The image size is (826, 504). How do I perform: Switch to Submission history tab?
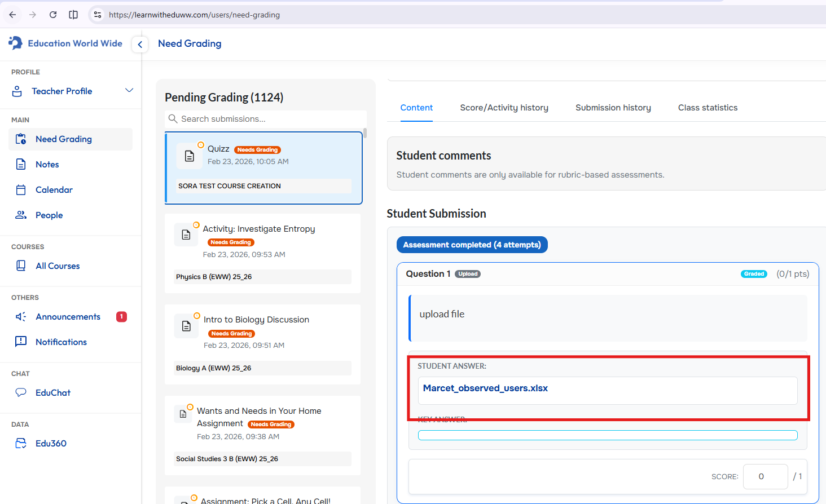[613, 108]
